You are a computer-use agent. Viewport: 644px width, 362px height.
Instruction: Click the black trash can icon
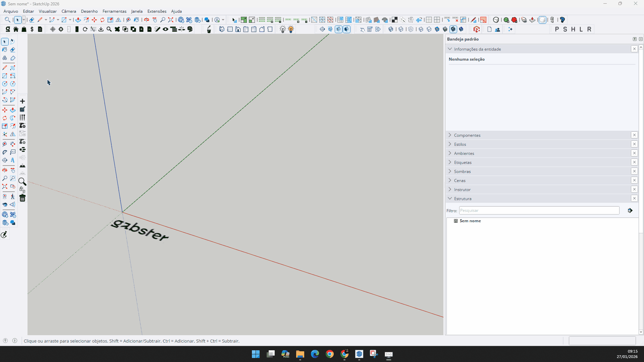[22, 198]
